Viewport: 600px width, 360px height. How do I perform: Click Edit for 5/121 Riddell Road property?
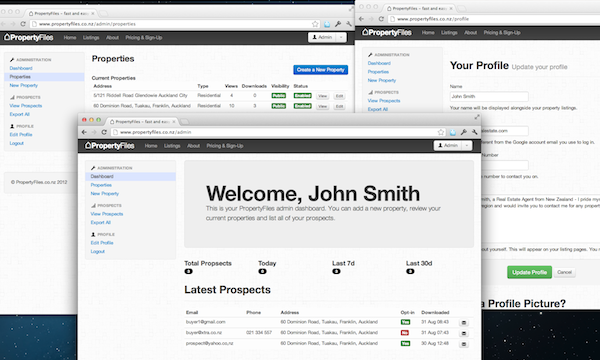coord(339,96)
